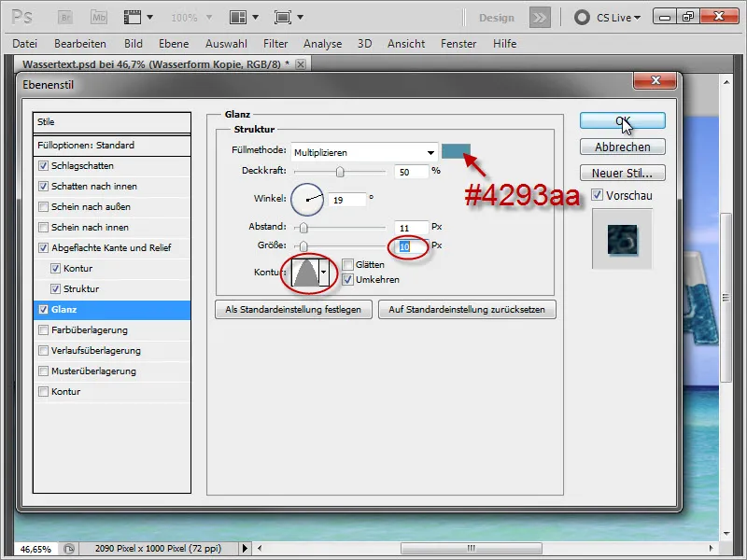
Task: Click Auf Standardeinstellung zurücksetzen
Action: pos(467,310)
